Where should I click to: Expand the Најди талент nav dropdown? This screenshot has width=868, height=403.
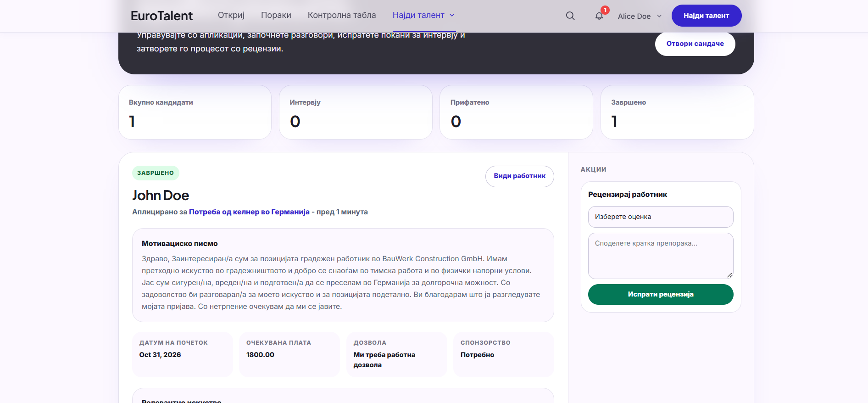point(423,15)
